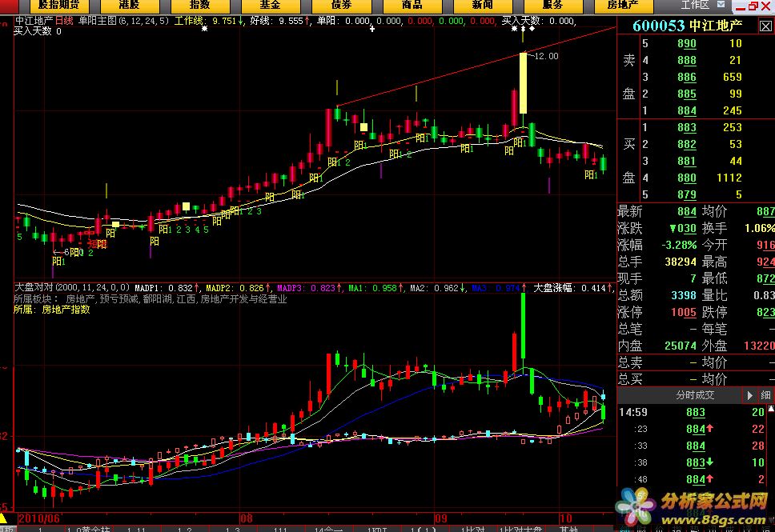
Task: Click buy level 5 price 879
Action: coord(686,194)
